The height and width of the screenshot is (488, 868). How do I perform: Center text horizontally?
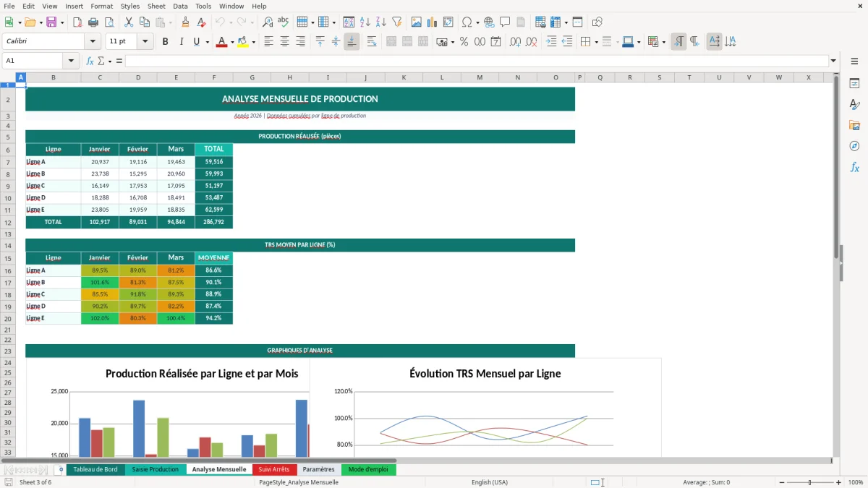(x=284, y=42)
